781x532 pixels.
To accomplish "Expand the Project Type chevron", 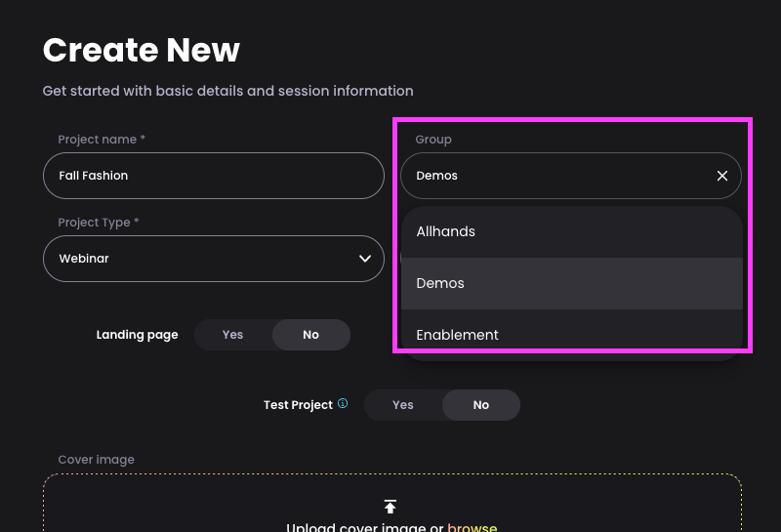I will 365,259.
